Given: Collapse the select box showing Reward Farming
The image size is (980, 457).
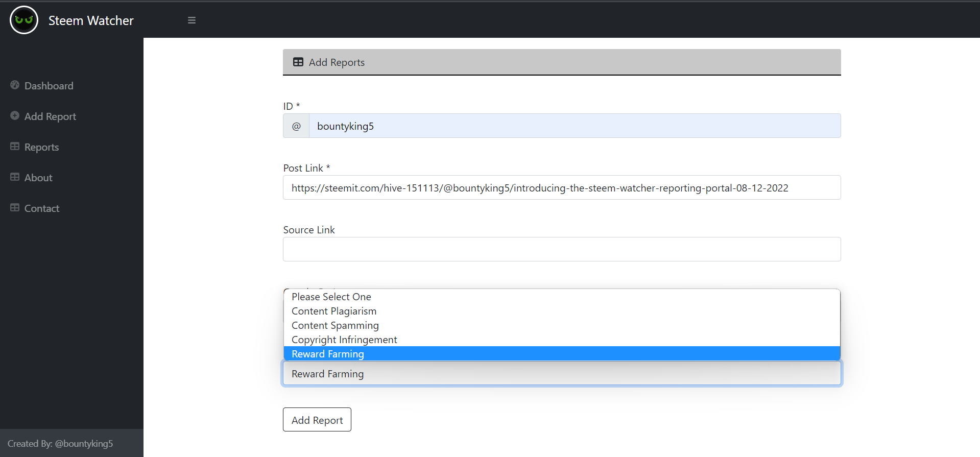Looking at the screenshot, I should tap(562, 373).
